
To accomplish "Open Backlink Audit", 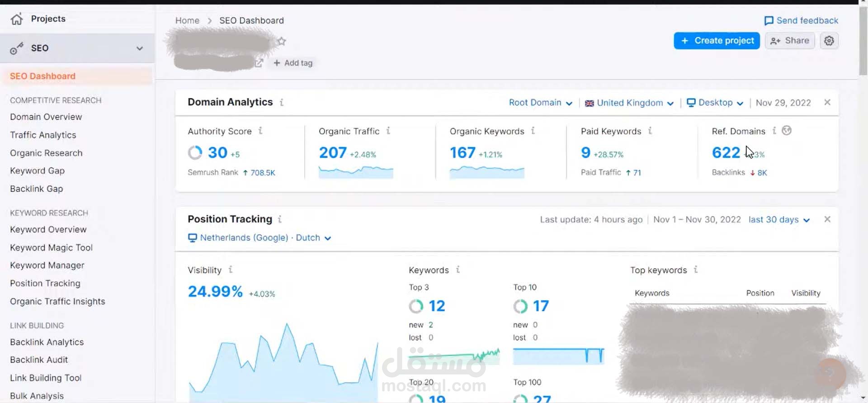I will click(39, 360).
